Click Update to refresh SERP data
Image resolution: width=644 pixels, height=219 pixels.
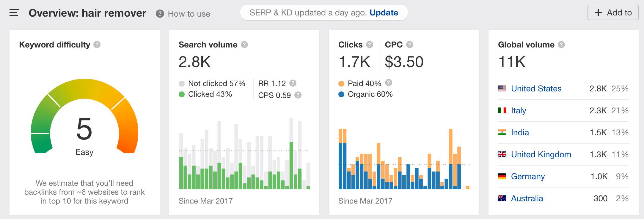(384, 13)
